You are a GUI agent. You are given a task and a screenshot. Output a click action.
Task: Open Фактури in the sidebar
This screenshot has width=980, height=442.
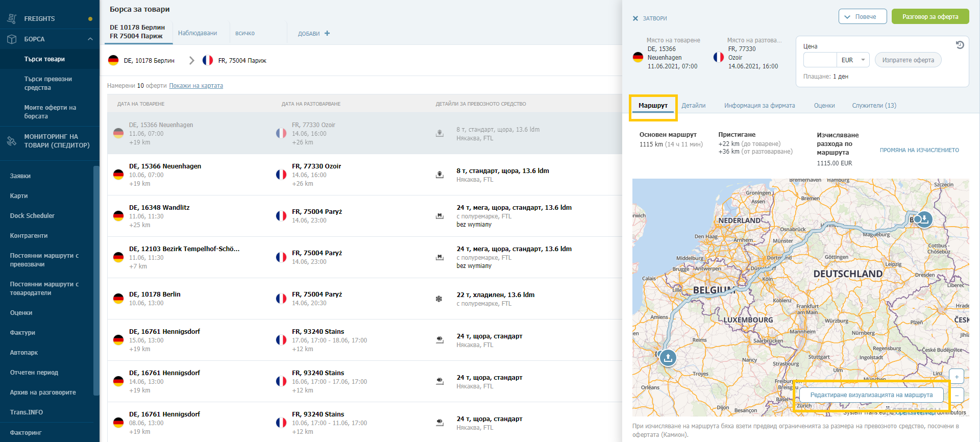pos(22,333)
